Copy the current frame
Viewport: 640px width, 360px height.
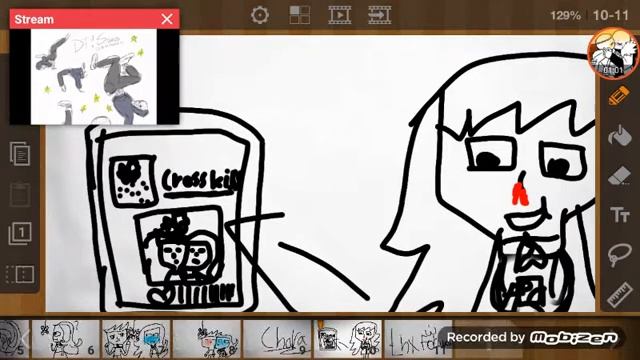pyautogui.click(x=20, y=154)
